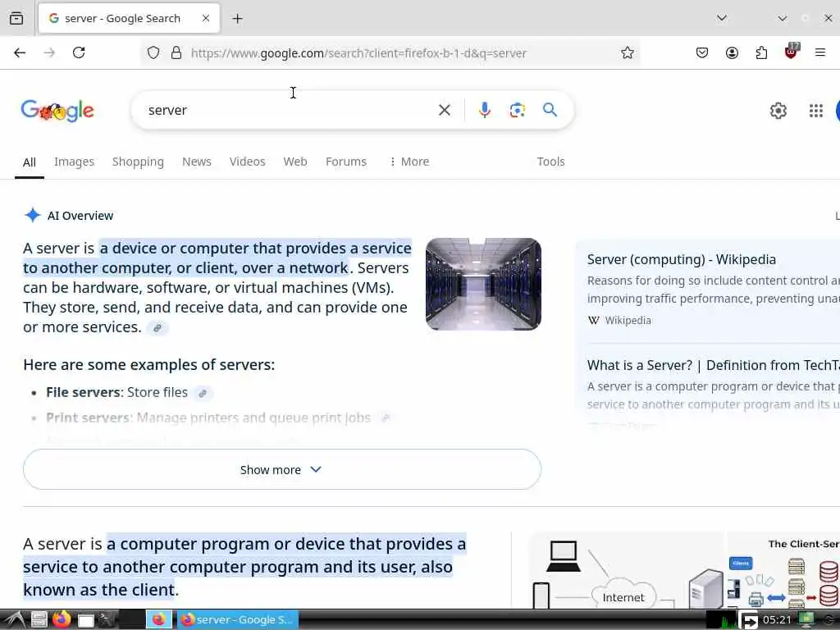This screenshot has height=630, width=840.
Task: Expand AI Overview with Show more
Action: pyautogui.click(x=282, y=469)
